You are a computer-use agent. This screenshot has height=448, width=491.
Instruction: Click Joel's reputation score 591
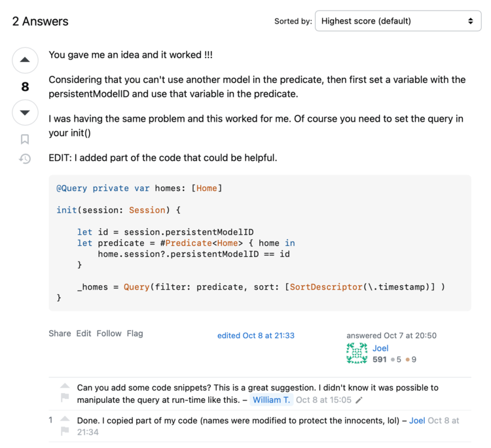pyautogui.click(x=380, y=360)
